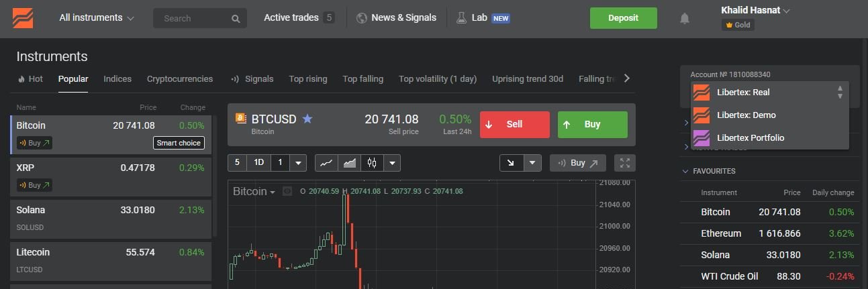Click the green Deposit button
868x289 pixels.
pyautogui.click(x=623, y=18)
